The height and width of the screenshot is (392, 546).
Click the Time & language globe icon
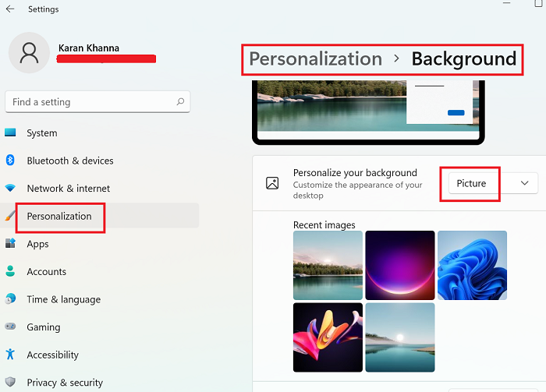(10, 299)
